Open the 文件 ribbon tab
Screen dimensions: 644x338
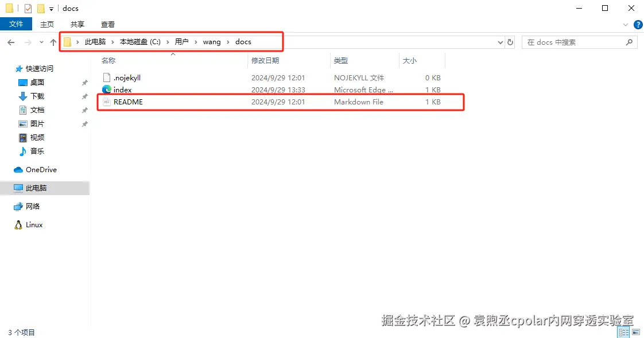click(16, 24)
